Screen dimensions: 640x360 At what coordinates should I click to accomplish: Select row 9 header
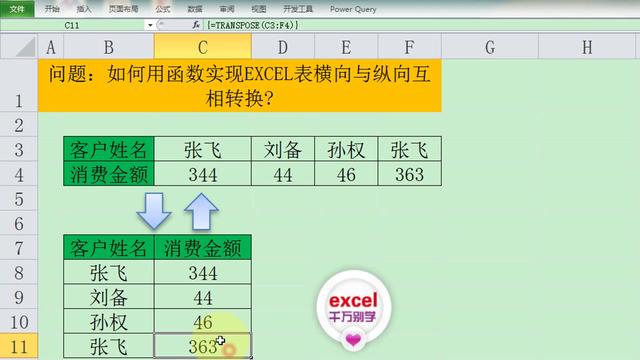pyautogui.click(x=19, y=297)
